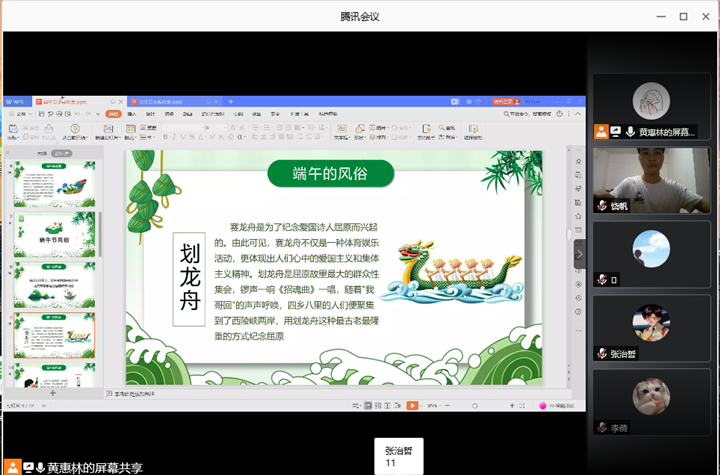Viewport: 720px width, 475px height.
Task: Toggle bold formatting B button
Action: (x=165, y=137)
